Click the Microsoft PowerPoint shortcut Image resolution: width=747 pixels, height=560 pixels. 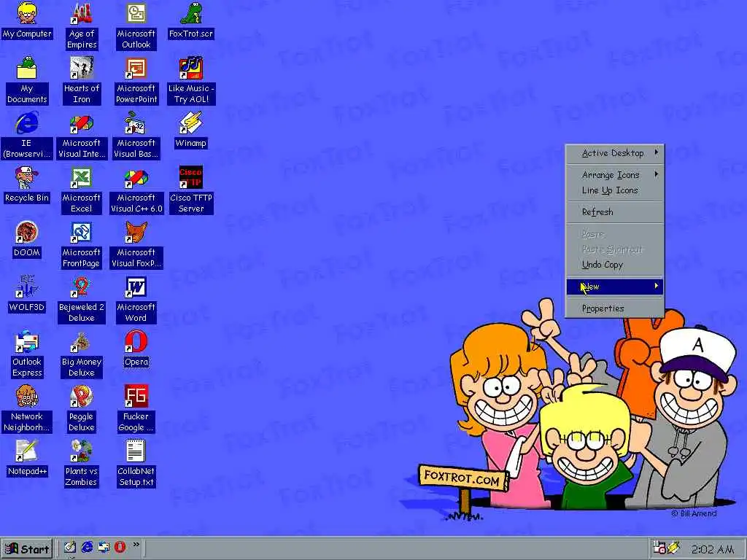pyautogui.click(x=136, y=80)
